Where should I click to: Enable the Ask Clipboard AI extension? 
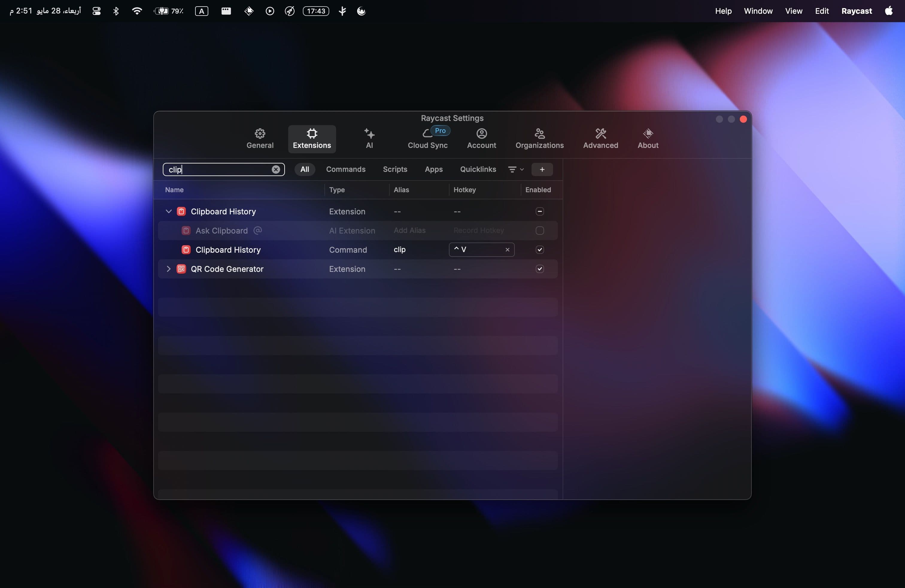pos(540,231)
